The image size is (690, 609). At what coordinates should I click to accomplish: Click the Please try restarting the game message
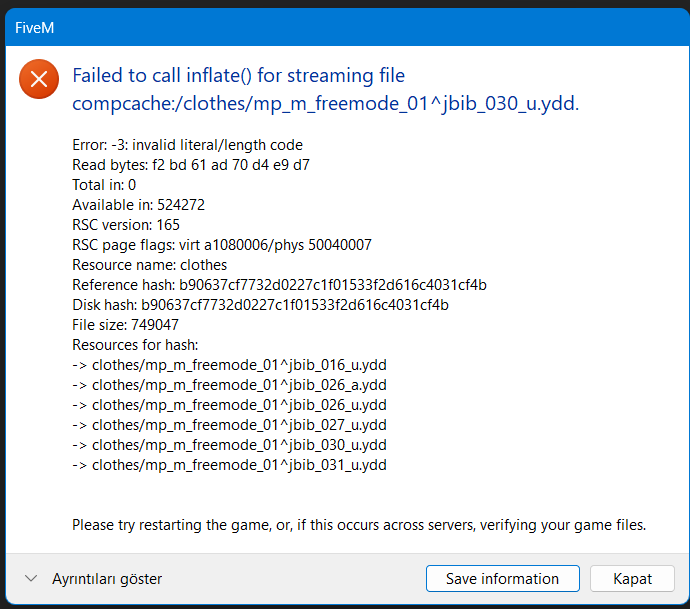[x=359, y=525]
